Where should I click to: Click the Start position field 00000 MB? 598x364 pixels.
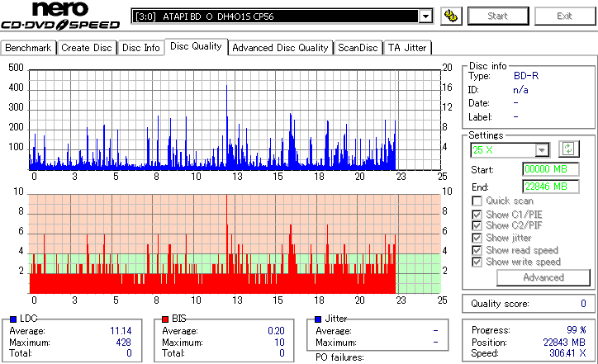pyautogui.click(x=550, y=169)
